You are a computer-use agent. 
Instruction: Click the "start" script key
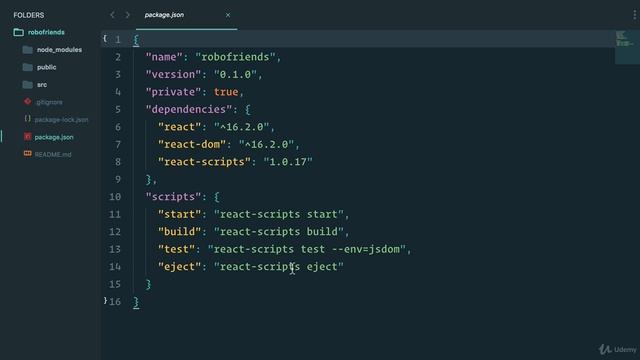180,215
